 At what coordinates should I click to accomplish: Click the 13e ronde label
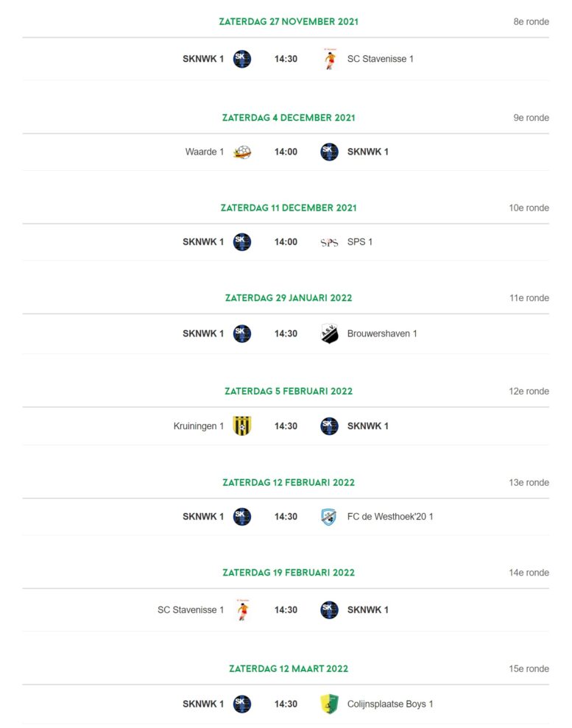pyautogui.click(x=529, y=482)
